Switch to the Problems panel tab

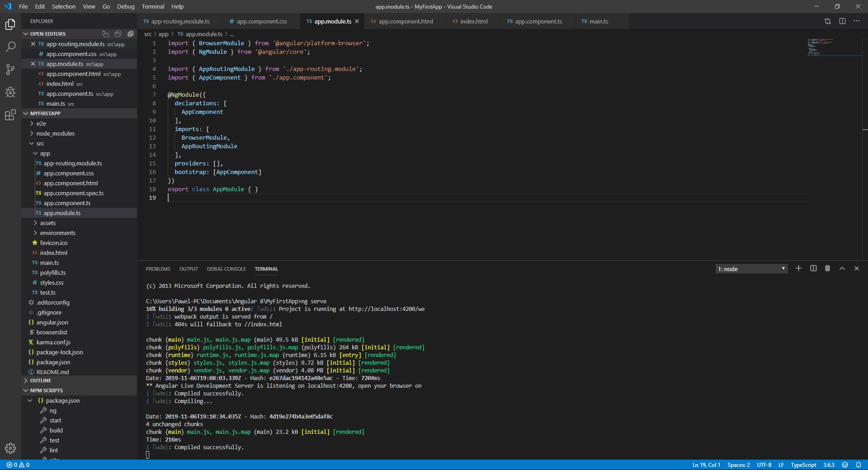coord(158,269)
